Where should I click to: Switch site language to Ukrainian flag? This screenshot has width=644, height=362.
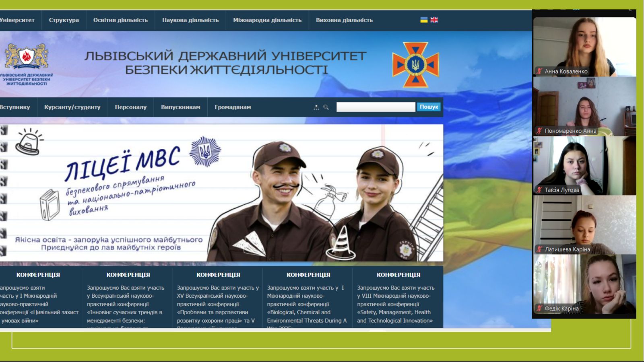tap(424, 20)
